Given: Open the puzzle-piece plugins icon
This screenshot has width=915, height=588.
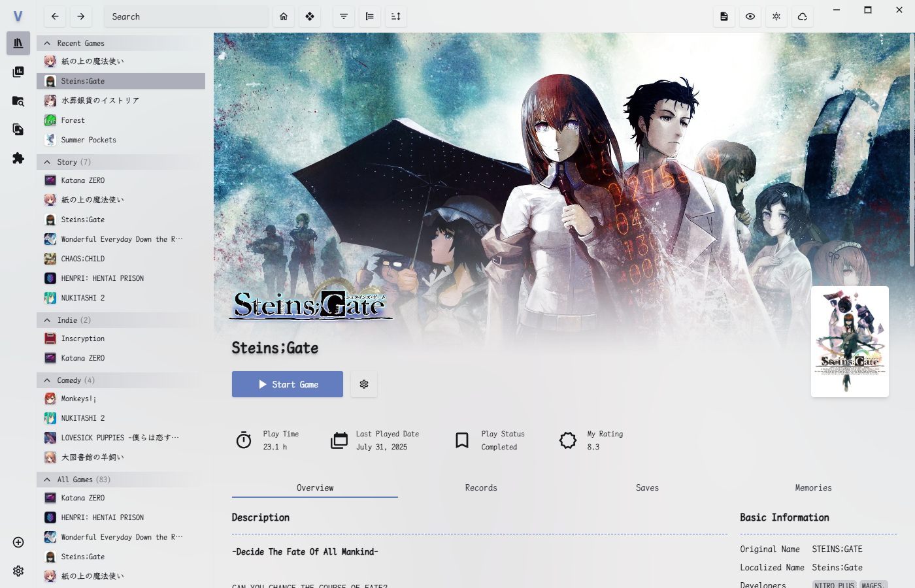Looking at the screenshot, I should pyautogui.click(x=18, y=158).
